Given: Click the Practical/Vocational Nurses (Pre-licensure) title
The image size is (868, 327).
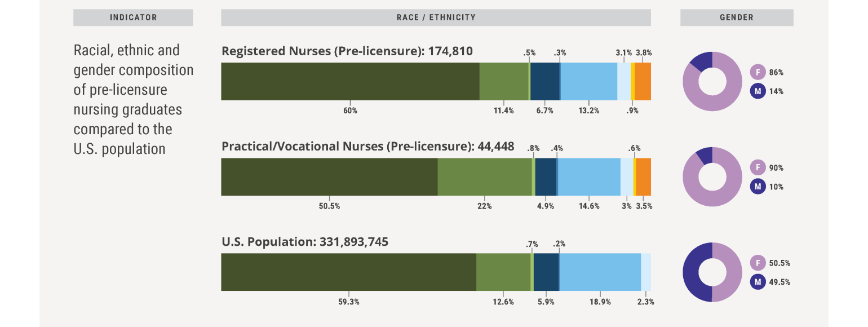Looking at the screenshot, I should tap(367, 147).
